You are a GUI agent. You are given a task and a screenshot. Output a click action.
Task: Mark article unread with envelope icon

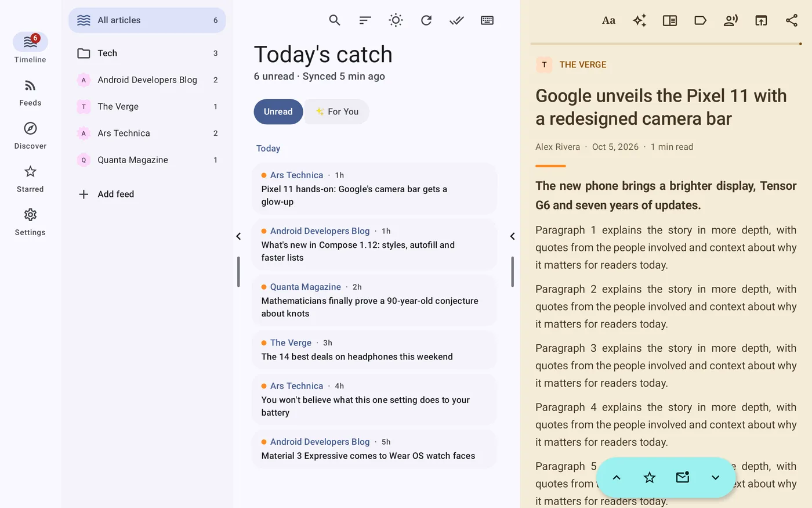(x=683, y=477)
